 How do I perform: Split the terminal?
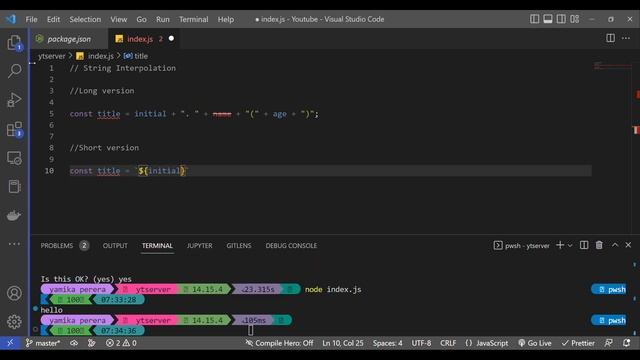(x=584, y=245)
